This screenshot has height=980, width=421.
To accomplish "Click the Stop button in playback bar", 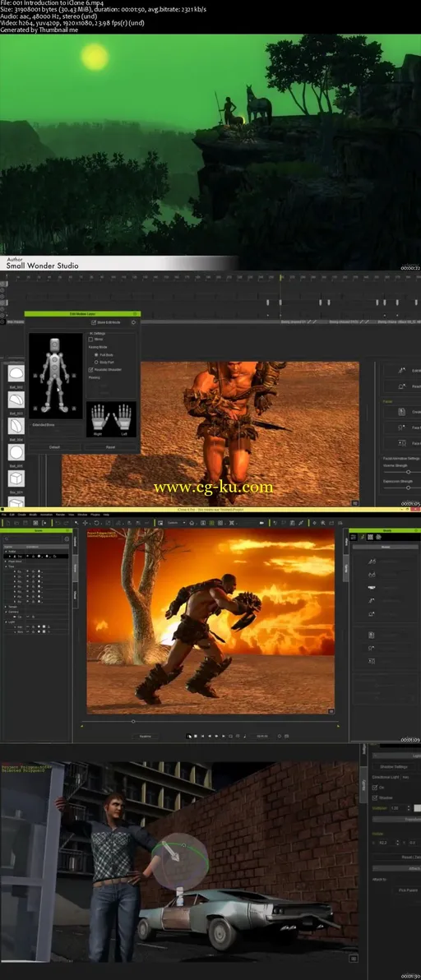I will (196, 737).
